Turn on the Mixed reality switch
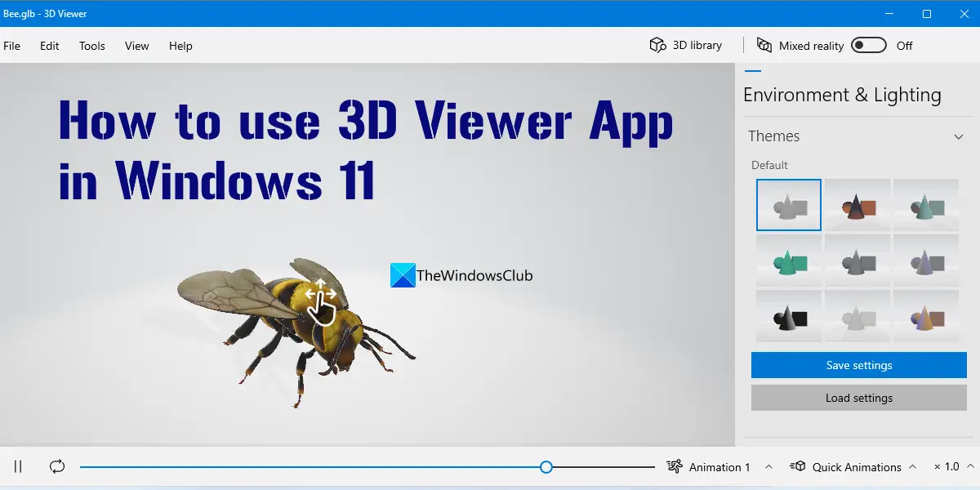Image resolution: width=980 pixels, height=490 pixels. coord(868,45)
